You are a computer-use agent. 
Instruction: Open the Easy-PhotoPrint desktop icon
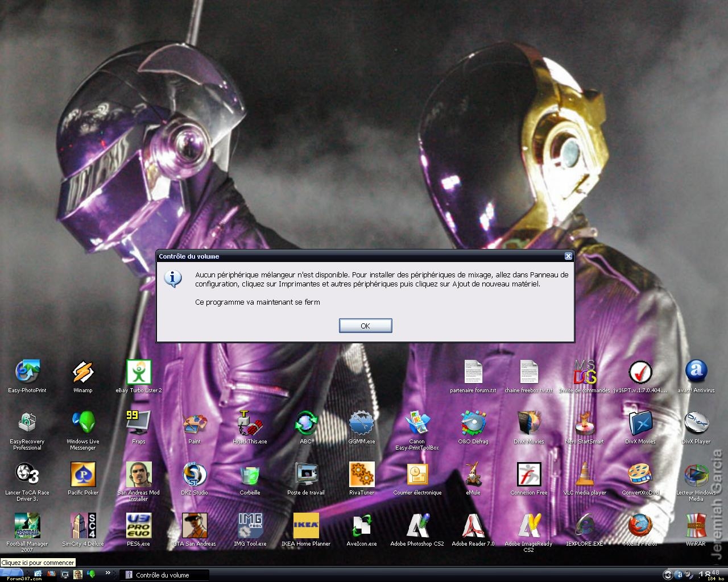(27, 376)
